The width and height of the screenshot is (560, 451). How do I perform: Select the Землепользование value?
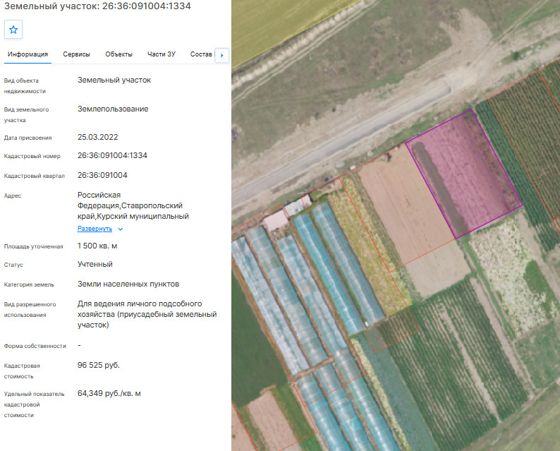tap(113, 109)
